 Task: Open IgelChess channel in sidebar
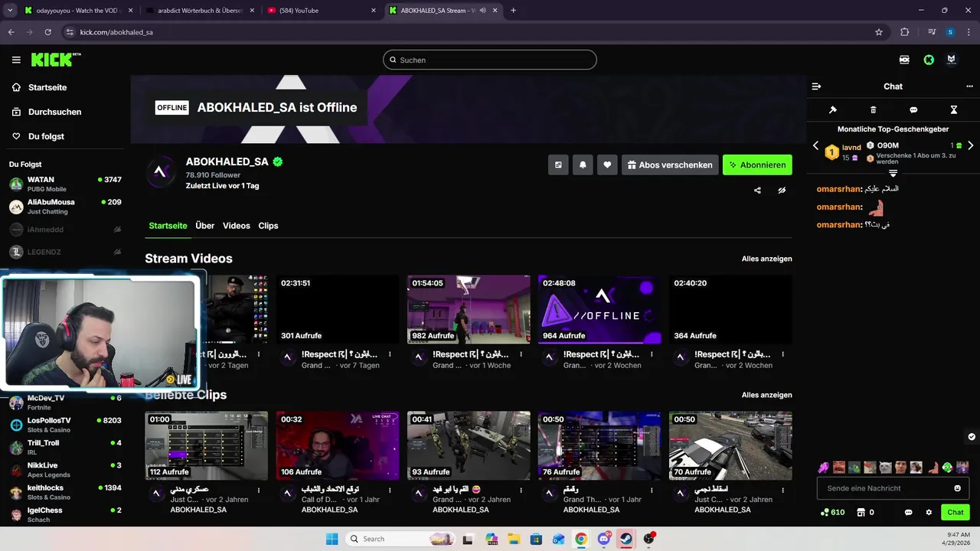65,514
